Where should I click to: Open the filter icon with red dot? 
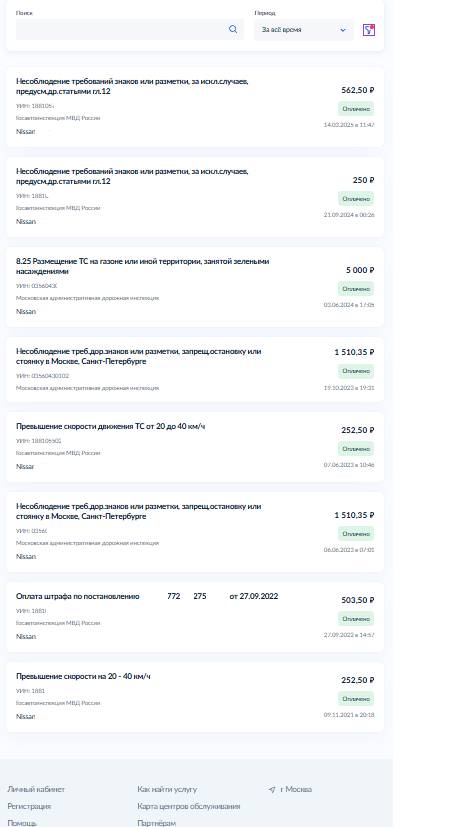(x=369, y=30)
